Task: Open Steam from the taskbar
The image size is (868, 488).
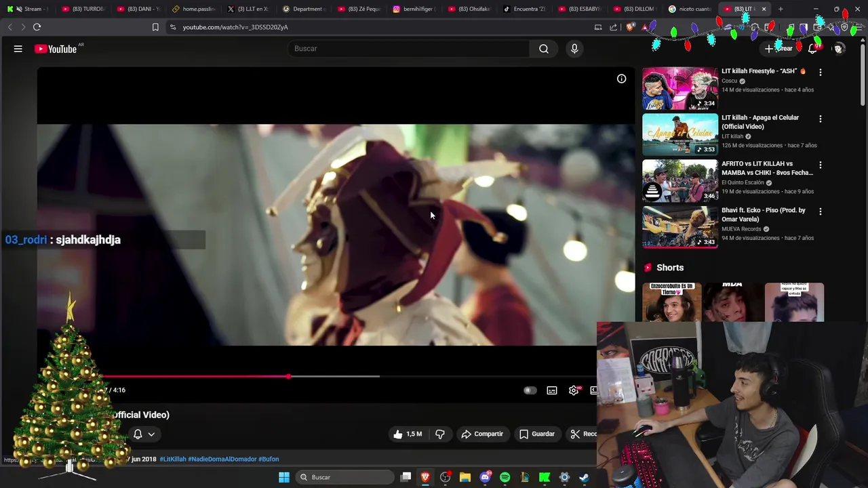Action: point(584,477)
